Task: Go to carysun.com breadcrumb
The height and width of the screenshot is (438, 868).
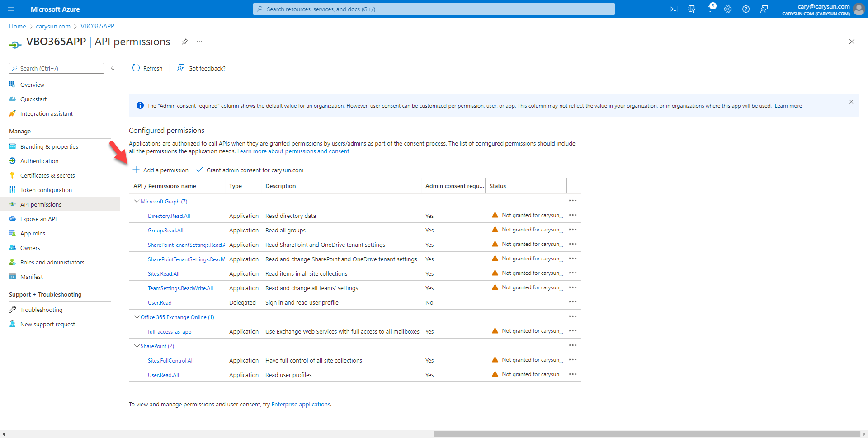Action: click(x=53, y=26)
